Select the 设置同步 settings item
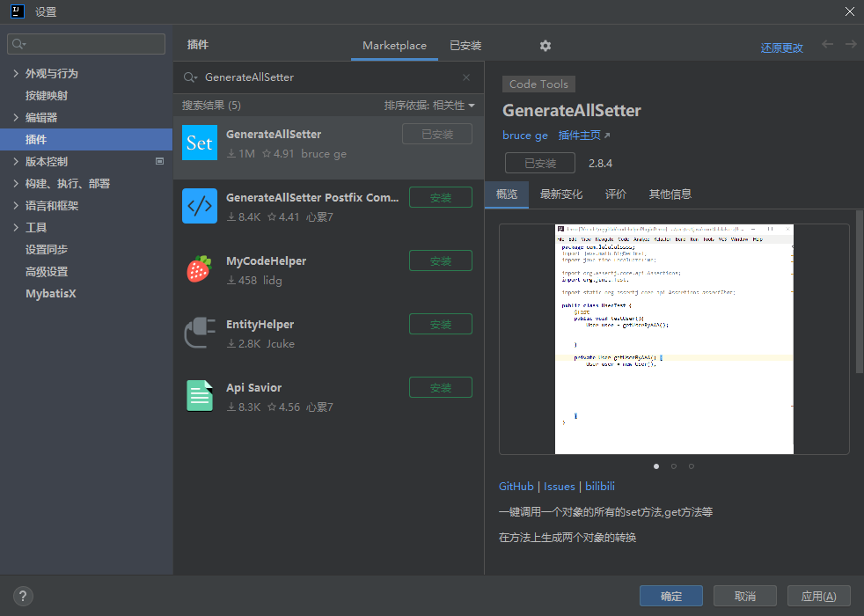The height and width of the screenshot is (616, 864). [x=47, y=250]
